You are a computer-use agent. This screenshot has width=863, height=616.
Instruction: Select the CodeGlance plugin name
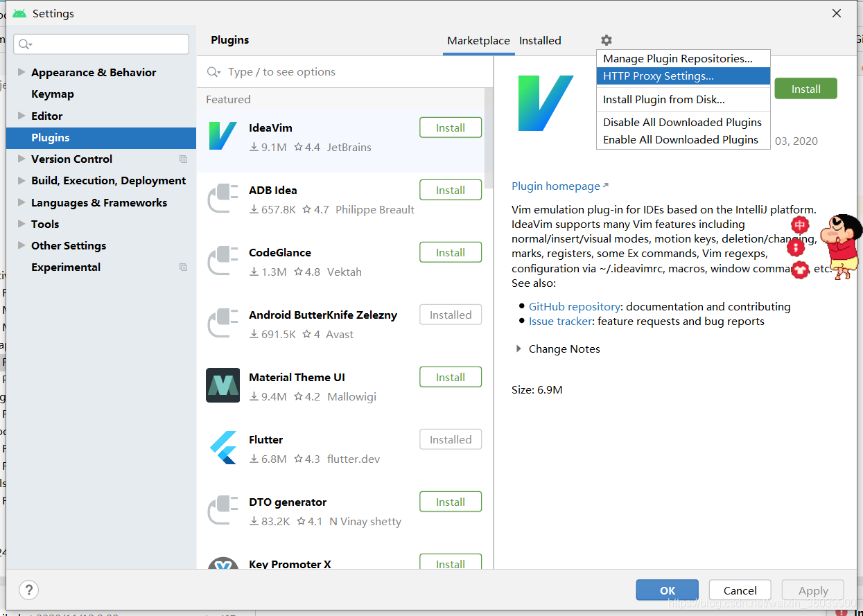coord(280,252)
